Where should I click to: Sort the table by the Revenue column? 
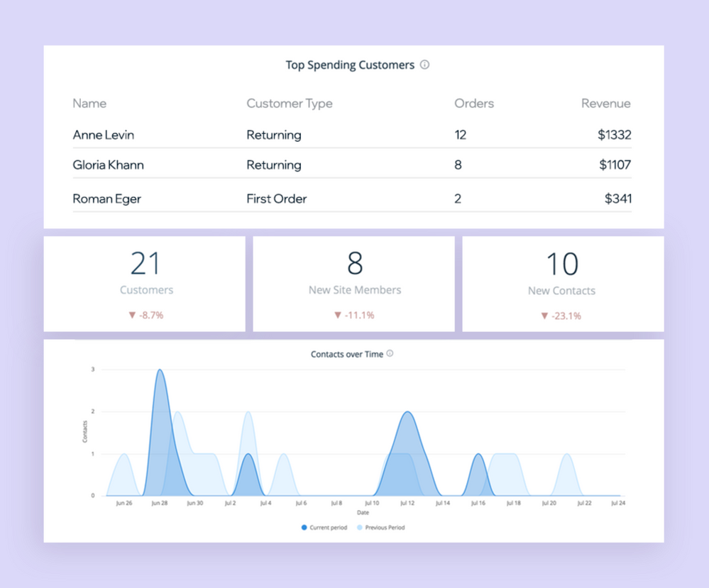tap(606, 104)
